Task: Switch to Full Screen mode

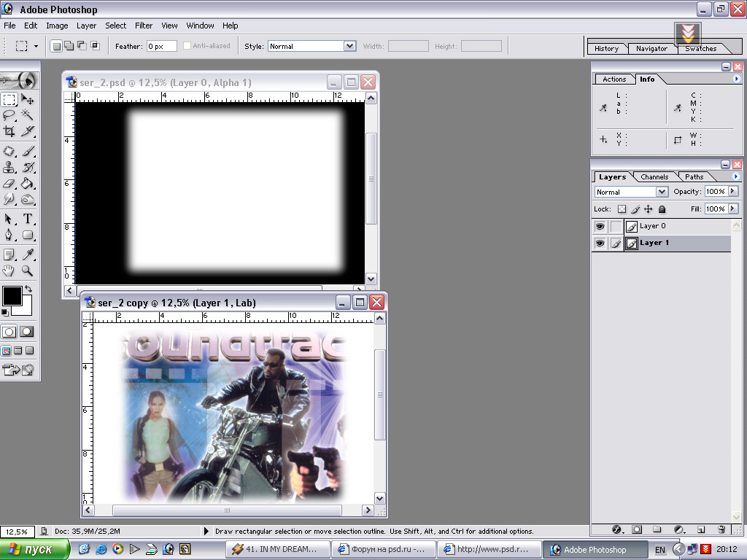Action: pos(29,351)
